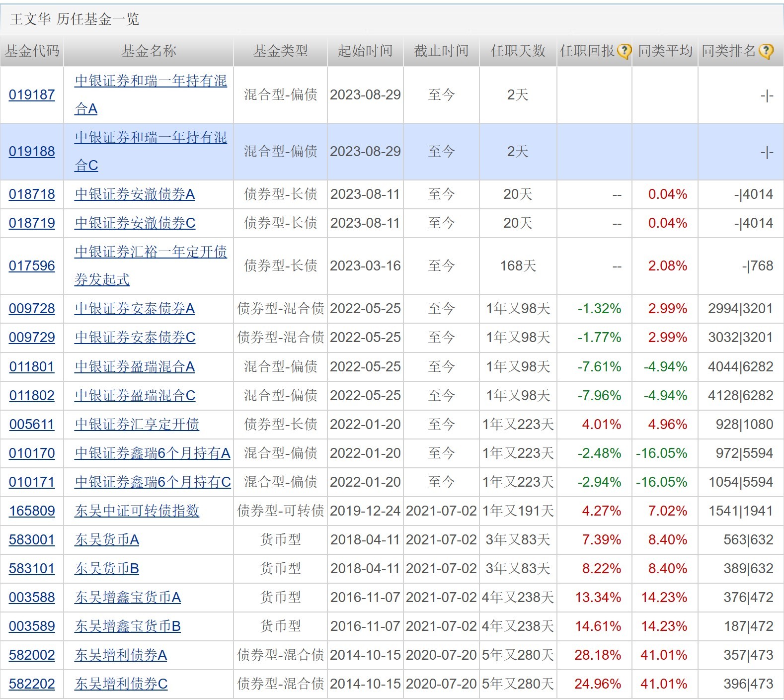Click the 截止时间 column header

[441, 51]
